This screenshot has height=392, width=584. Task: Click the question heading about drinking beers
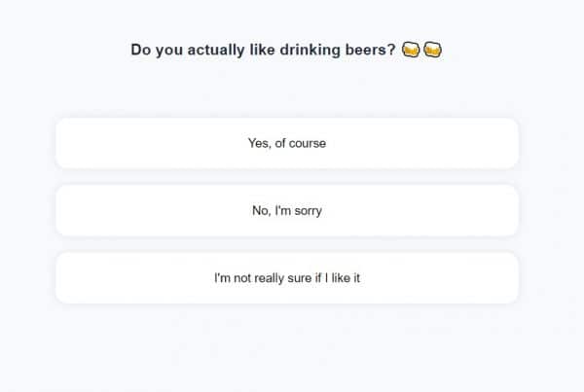click(x=263, y=50)
